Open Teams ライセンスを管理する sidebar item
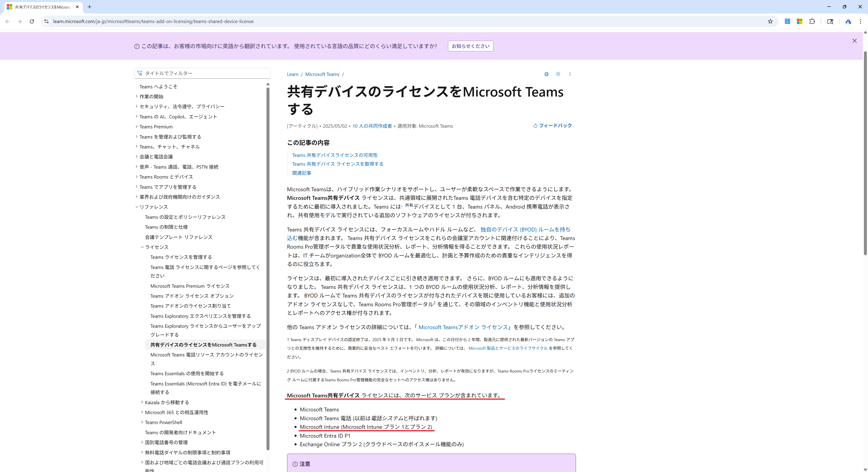This screenshot has width=868, height=472. point(181,257)
